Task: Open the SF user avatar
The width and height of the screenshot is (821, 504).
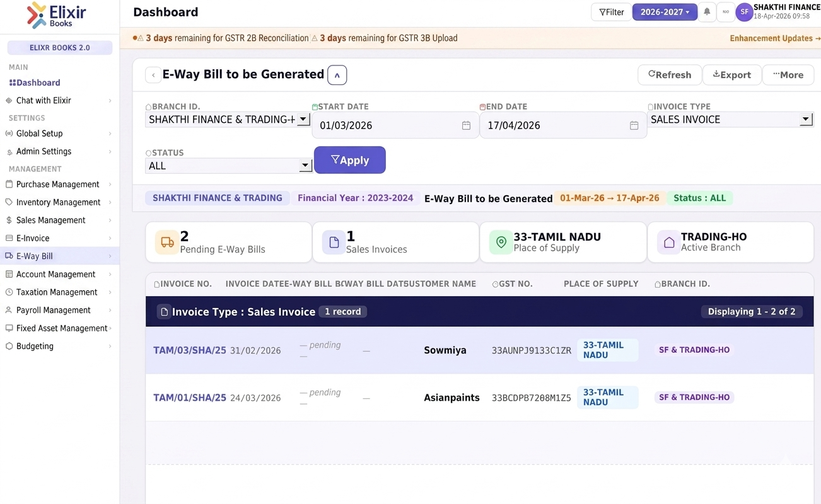Action: click(744, 12)
